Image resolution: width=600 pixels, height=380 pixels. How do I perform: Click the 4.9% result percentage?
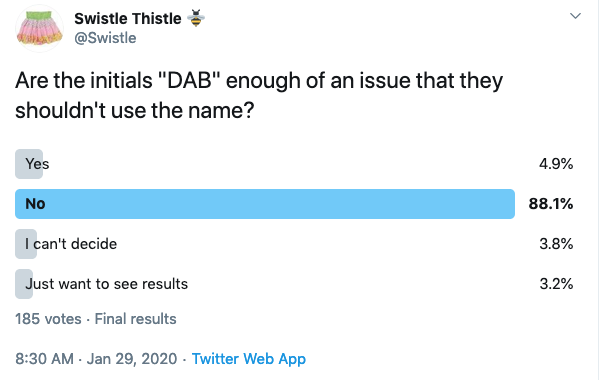[556, 164]
